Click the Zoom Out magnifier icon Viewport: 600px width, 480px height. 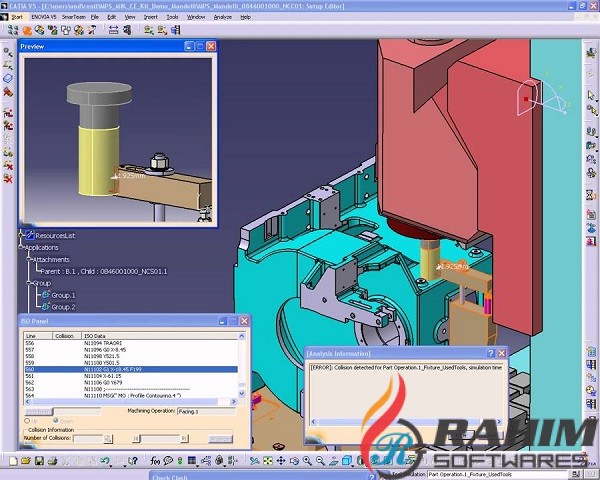[320, 460]
